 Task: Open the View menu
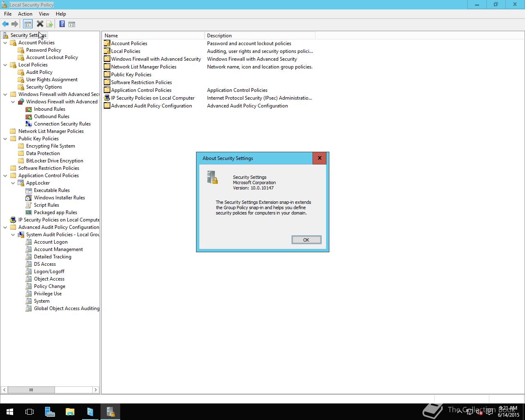[44, 14]
